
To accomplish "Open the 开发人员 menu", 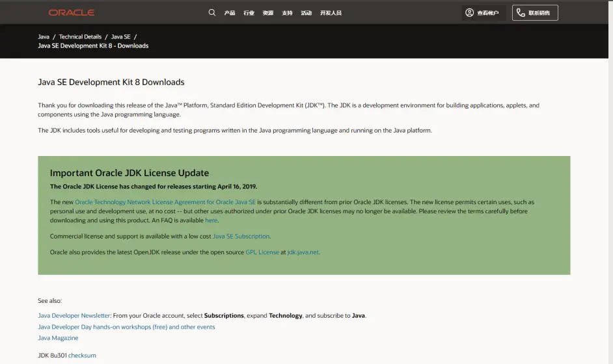I will (x=331, y=13).
